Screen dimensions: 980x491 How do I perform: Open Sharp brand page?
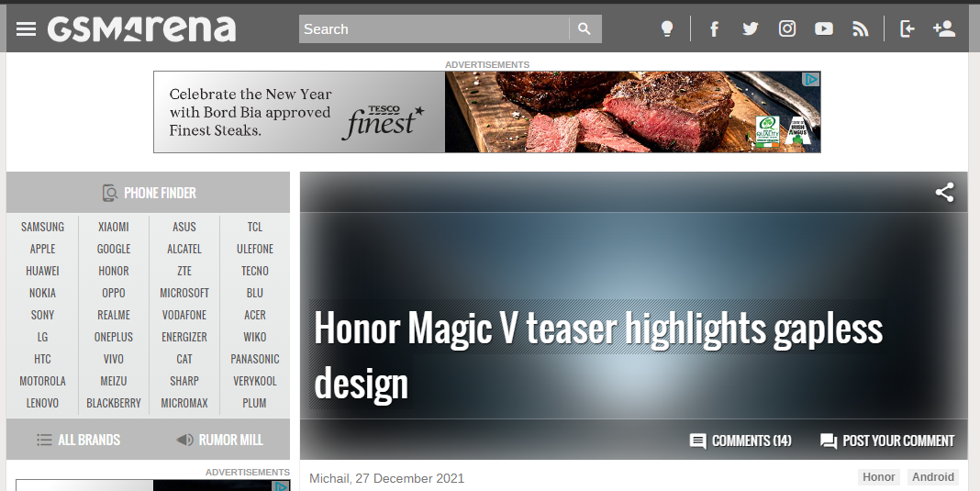coord(184,381)
